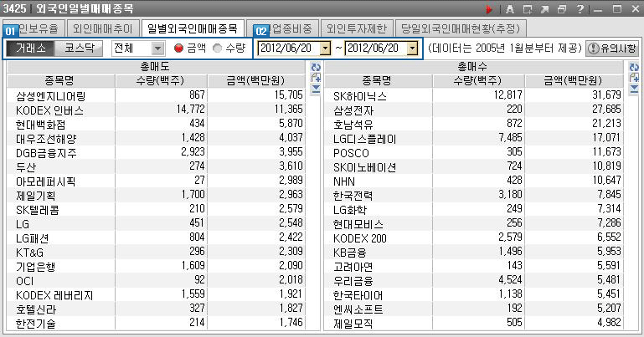
Task: Select KODEX 200 in the buy list
Action: pos(360,238)
